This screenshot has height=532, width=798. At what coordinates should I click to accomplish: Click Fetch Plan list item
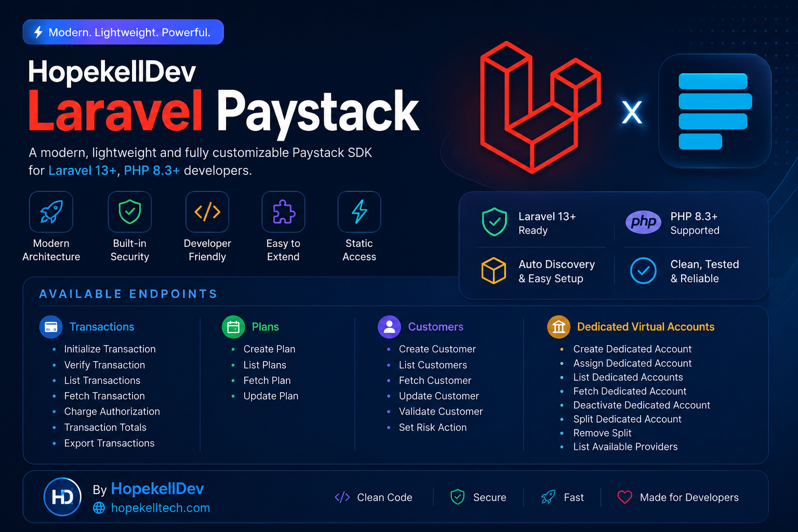[267, 381]
